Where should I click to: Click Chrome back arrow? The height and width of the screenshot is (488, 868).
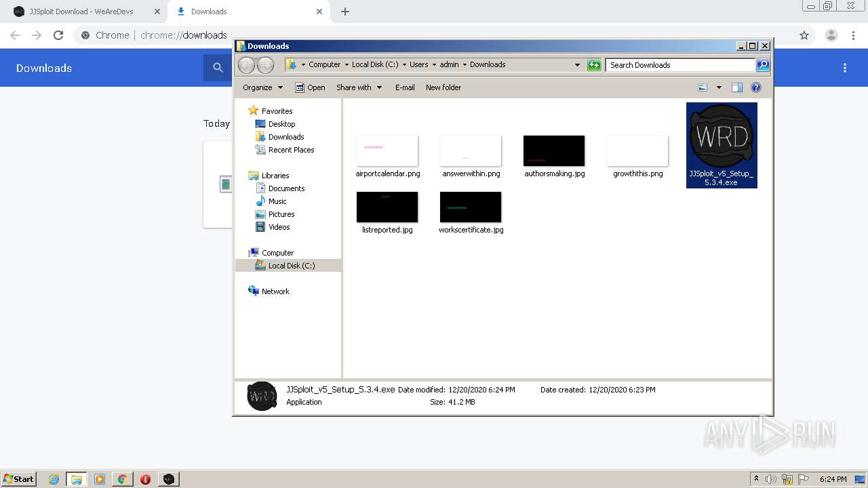pos(15,35)
